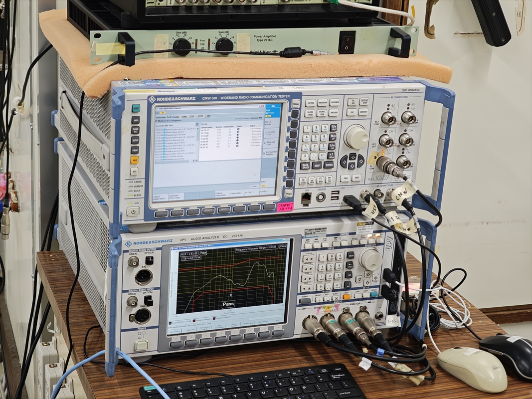The image size is (532, 399).
Task: Select the 14:26:31 event row on CMW screen
Action: [231, 130]
